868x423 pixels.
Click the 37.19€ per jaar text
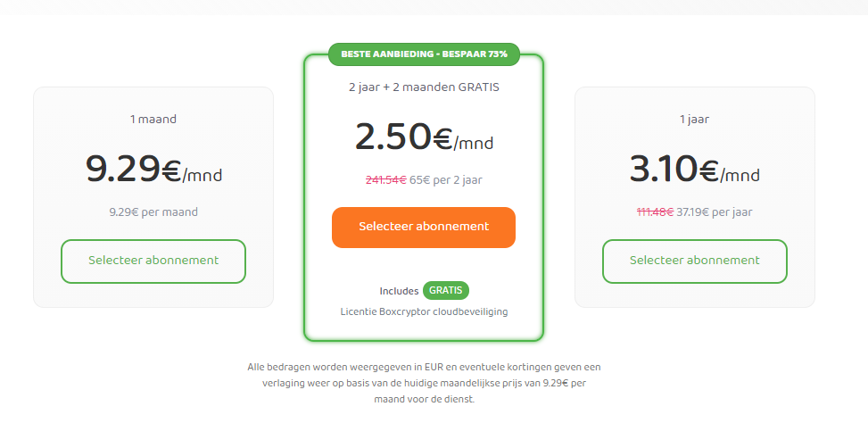point(715,212)
